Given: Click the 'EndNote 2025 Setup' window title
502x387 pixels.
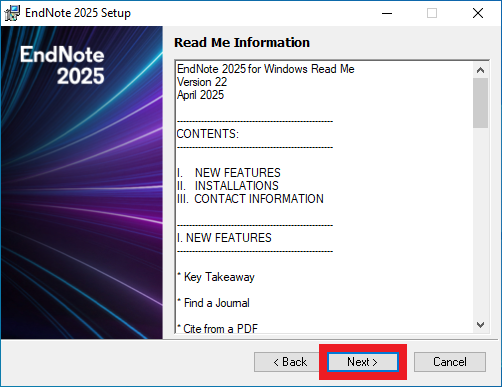Looking at the screenshot, I should pos(78,13).
